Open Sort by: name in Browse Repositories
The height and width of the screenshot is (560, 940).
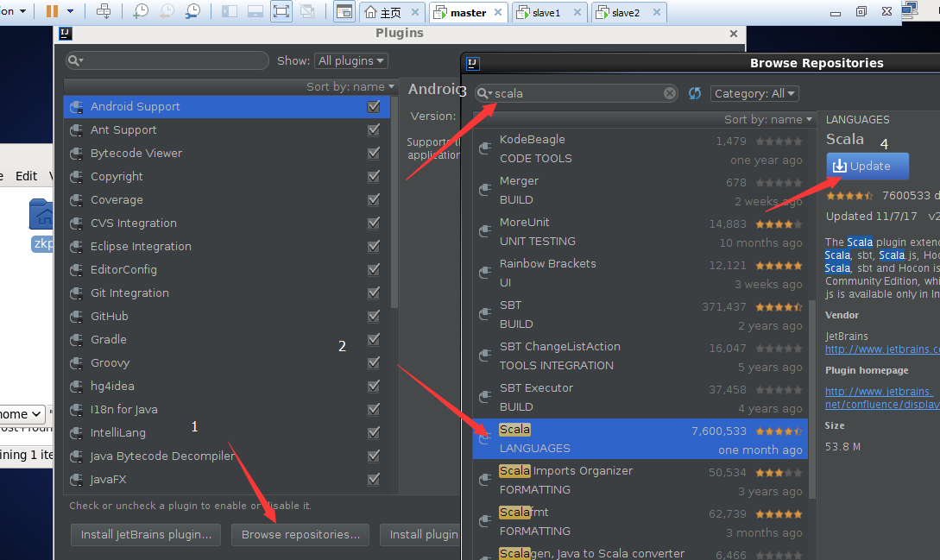tap(768, 119)
